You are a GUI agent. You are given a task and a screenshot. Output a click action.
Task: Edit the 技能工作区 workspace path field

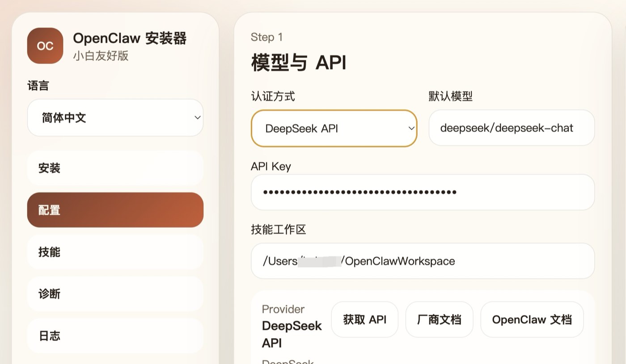pyautogui.click(x=423, y=261)
